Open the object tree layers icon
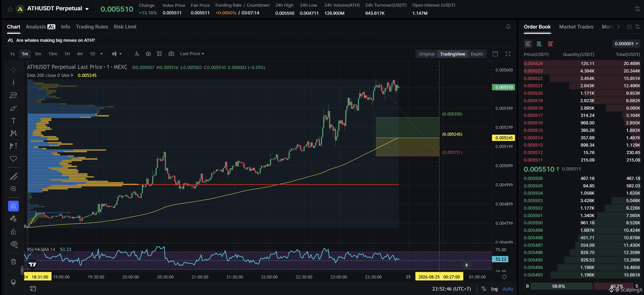 click(14, 282)
